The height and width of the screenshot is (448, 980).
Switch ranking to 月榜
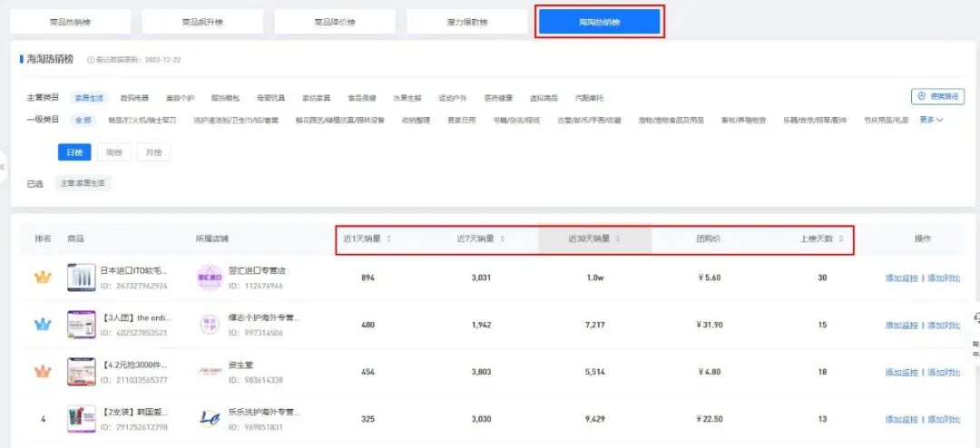coord(153,152)
